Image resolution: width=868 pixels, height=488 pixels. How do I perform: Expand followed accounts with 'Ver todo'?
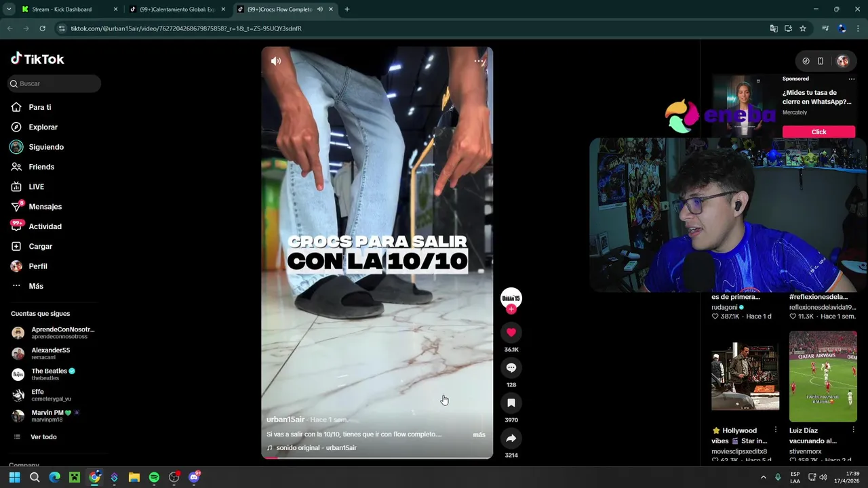coord(43,437)
